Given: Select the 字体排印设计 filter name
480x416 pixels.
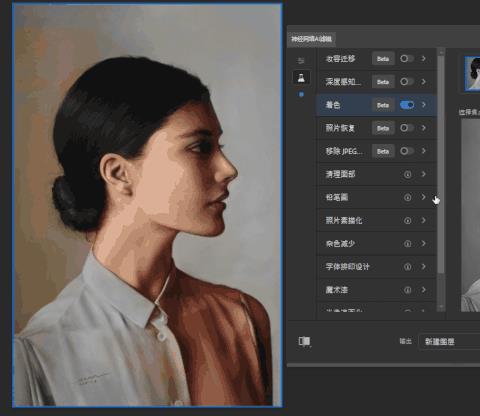Looking at the screenshot, I should coord(348,267).
